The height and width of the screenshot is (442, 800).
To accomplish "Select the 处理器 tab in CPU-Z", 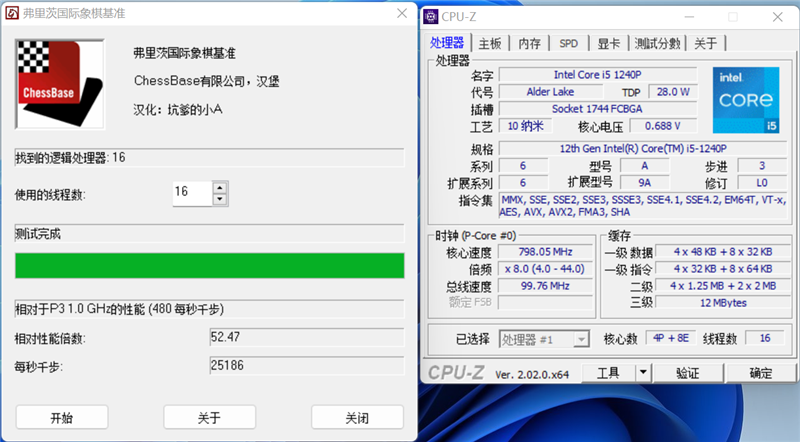I will [447, 43].
